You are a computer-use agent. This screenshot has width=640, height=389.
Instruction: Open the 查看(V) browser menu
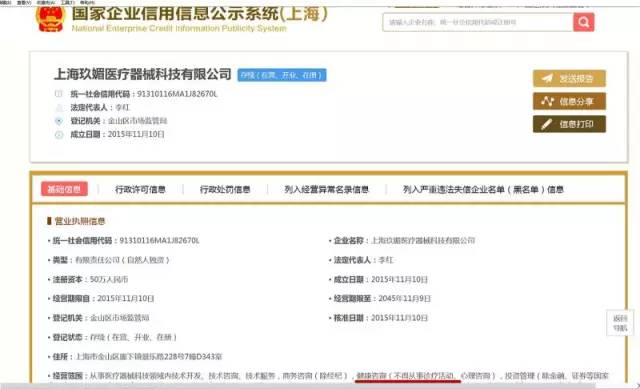pos(24,2)
